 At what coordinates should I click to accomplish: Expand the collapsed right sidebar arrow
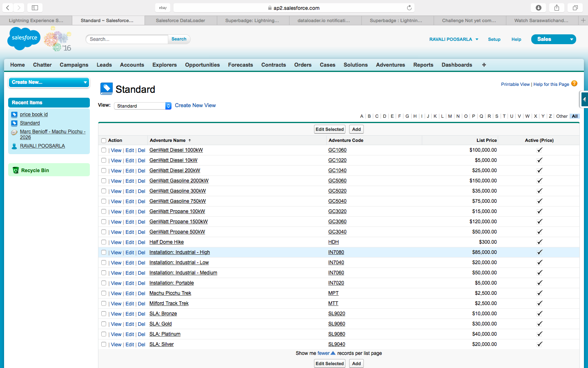point(584,99)
